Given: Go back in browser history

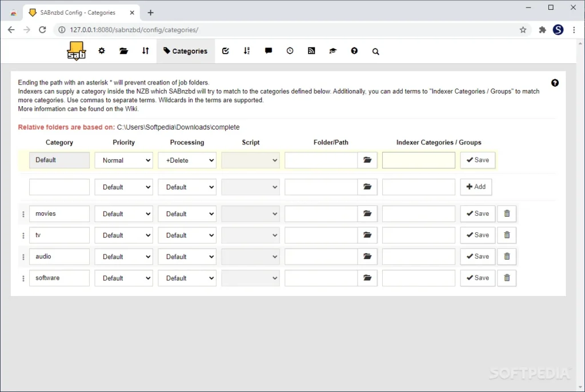Looking at the screenshot, I should pos(11,30).
